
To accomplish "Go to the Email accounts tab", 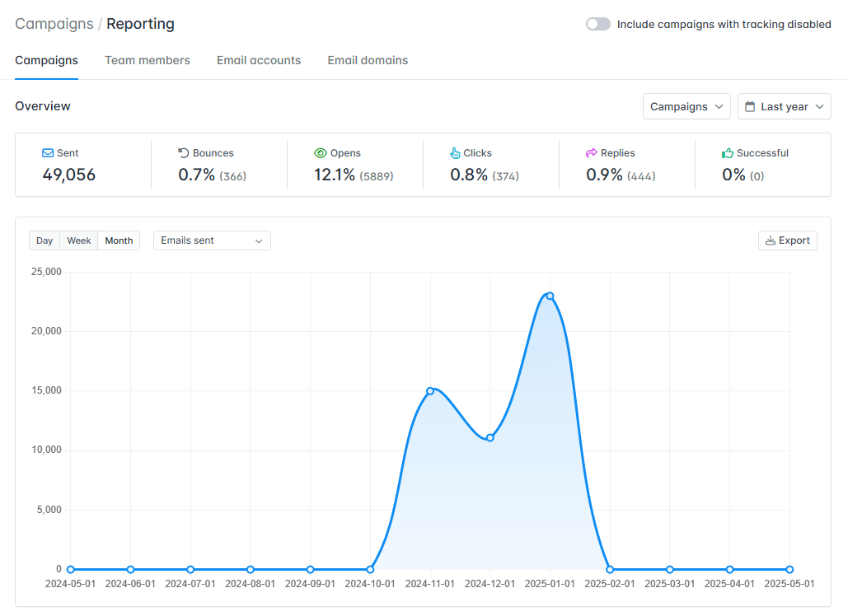I will click(x=259, y=60).
